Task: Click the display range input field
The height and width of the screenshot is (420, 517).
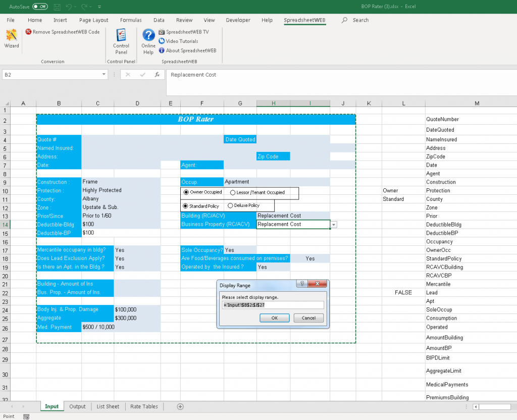Action: pyautogui.click(x=273, y=305)
